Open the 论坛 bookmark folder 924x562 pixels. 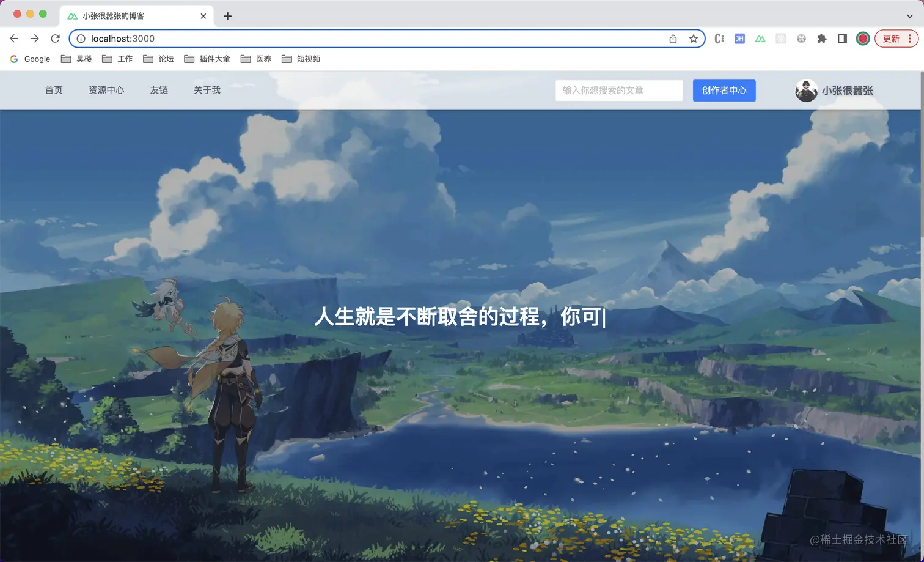(x=158, y=59)
